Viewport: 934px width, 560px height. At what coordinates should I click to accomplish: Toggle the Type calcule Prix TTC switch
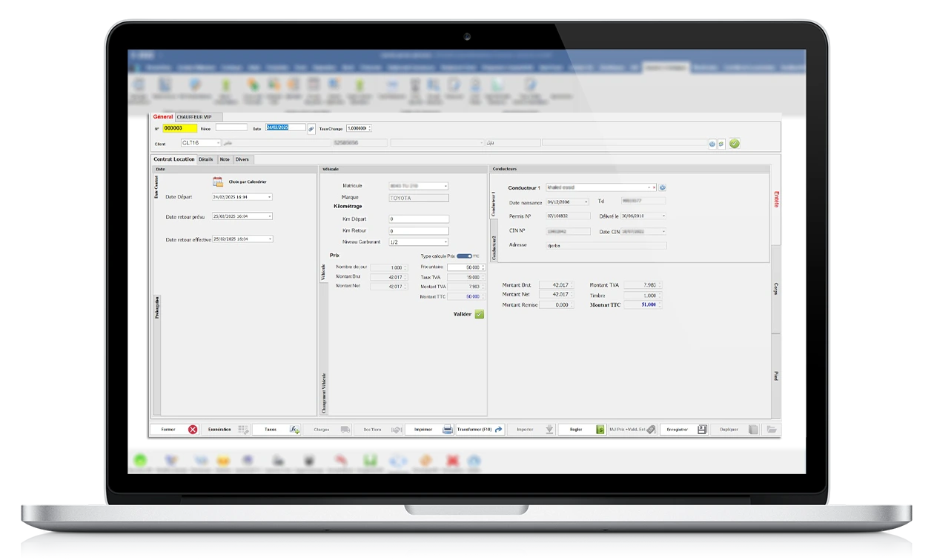pos(464,256)
